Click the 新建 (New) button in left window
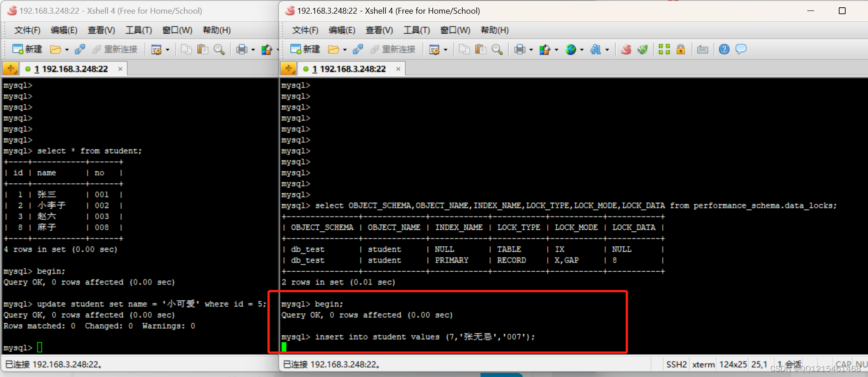The width and height of the screenshot is (868, 377). pos(27,49)
